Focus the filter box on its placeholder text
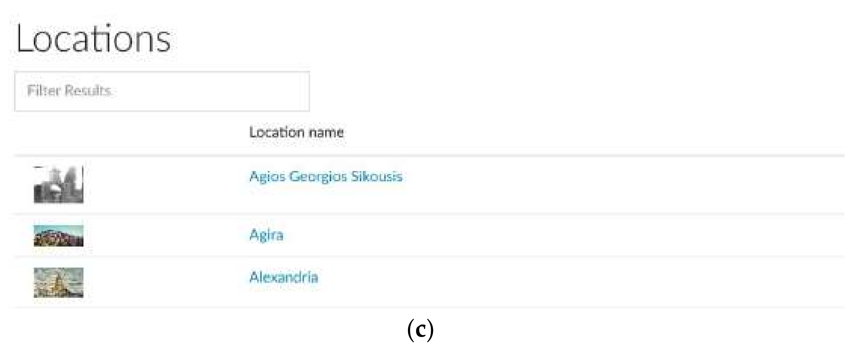868x352 pixels. point(69,91)
